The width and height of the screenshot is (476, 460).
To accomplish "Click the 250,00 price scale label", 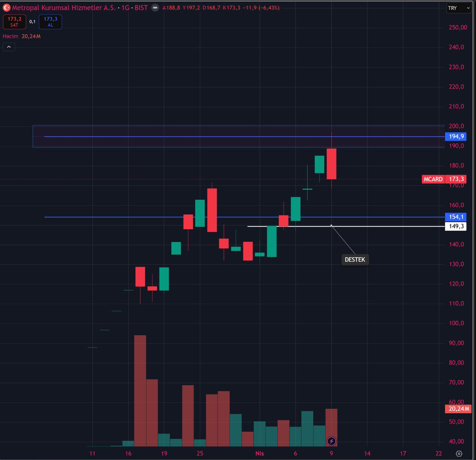I will click(x=458, y=27).
